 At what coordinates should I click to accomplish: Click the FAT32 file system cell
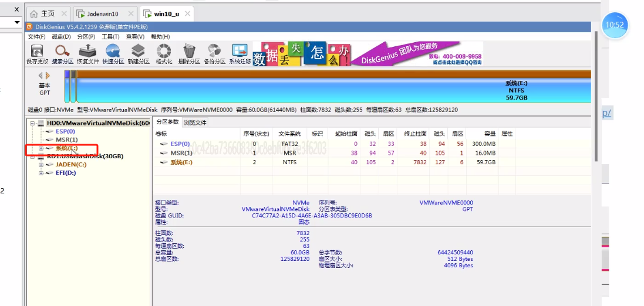coord(289,144)
